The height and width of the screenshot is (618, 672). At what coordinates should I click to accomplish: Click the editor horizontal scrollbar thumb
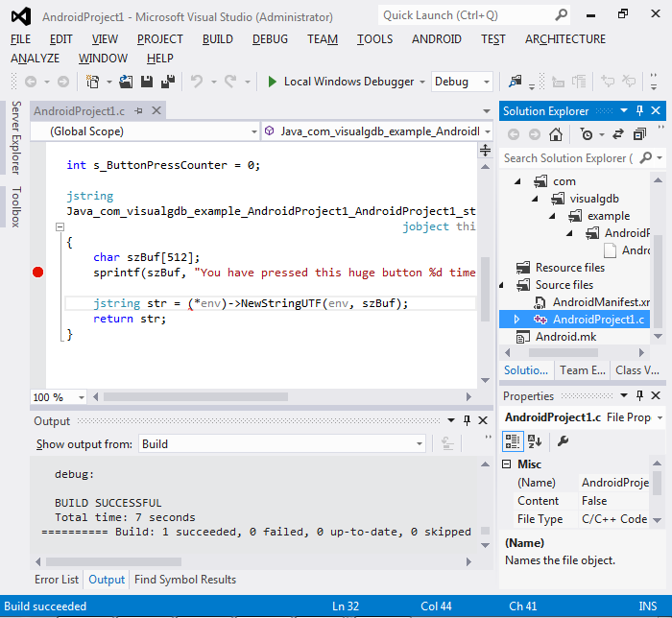(196, 397)
